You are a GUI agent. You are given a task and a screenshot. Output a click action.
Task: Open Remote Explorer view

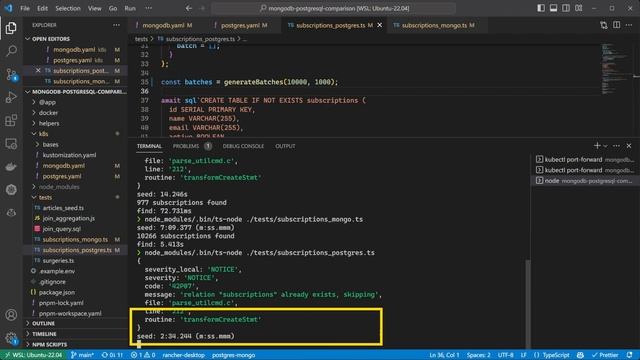click(x=11, y=144)
